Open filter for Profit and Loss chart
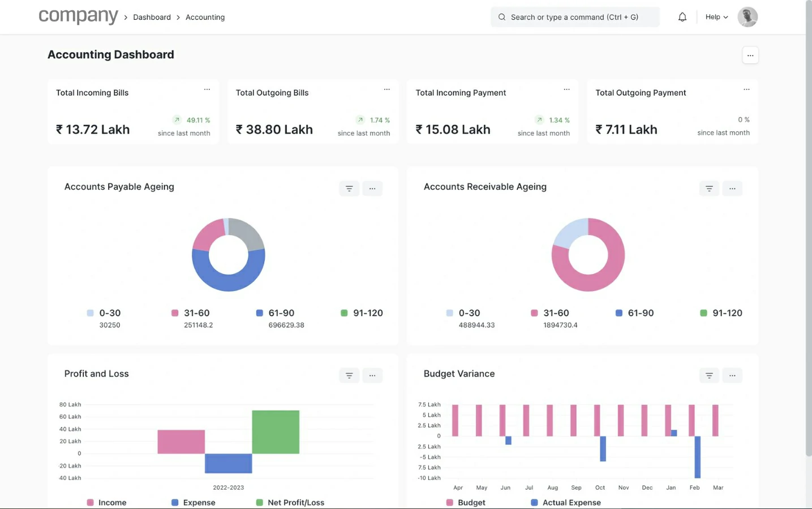Image resolution: width=812 pixels, height=509 pixels. [x=349, y=375]
